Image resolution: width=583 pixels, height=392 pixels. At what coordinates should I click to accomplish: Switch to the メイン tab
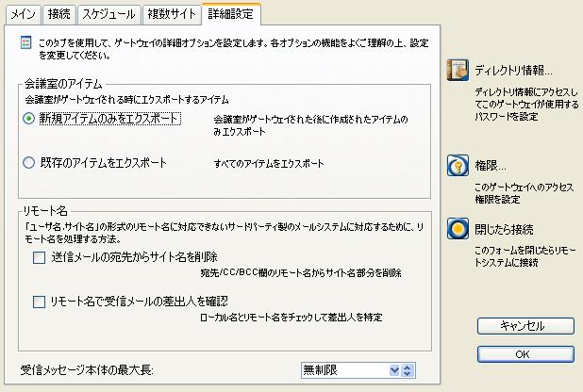tap(23, 14)
